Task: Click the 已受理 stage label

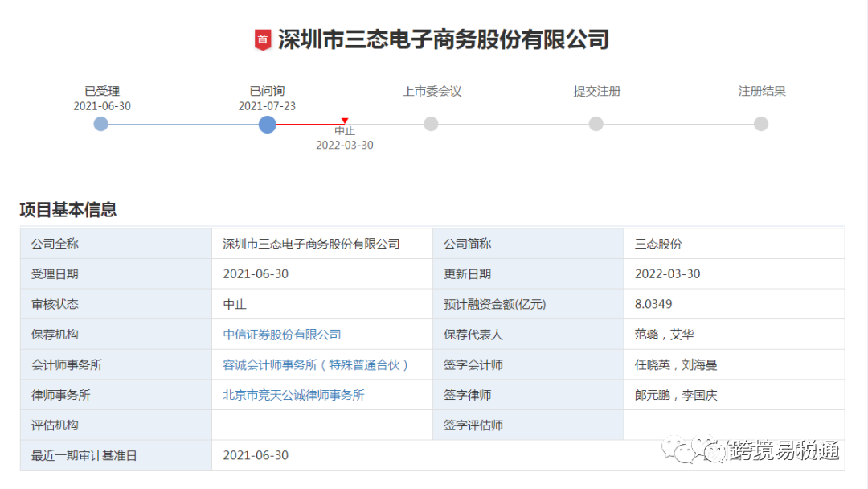Action: [x=102, y=91]
